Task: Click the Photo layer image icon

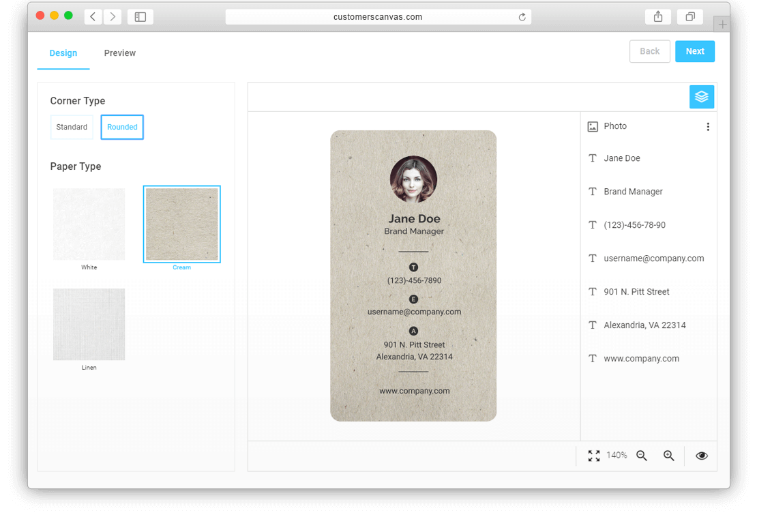Action: pyautogui.click(x=593, y=126)
